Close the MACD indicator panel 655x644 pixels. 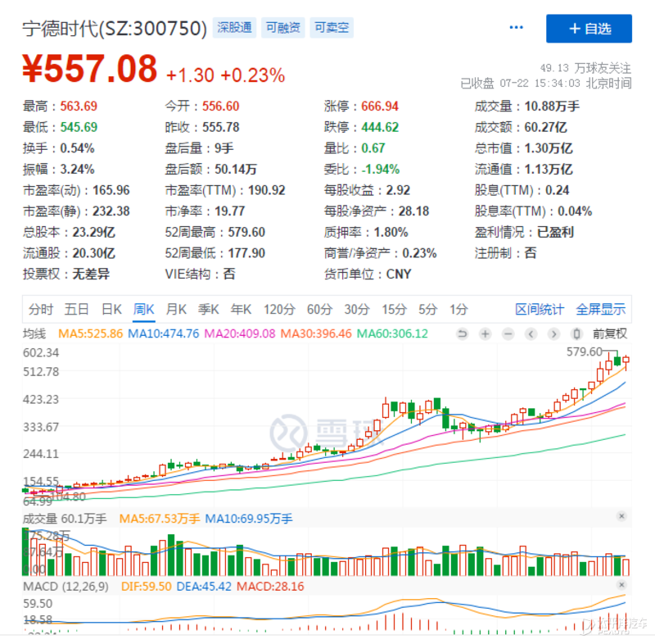tap(621, 585)
